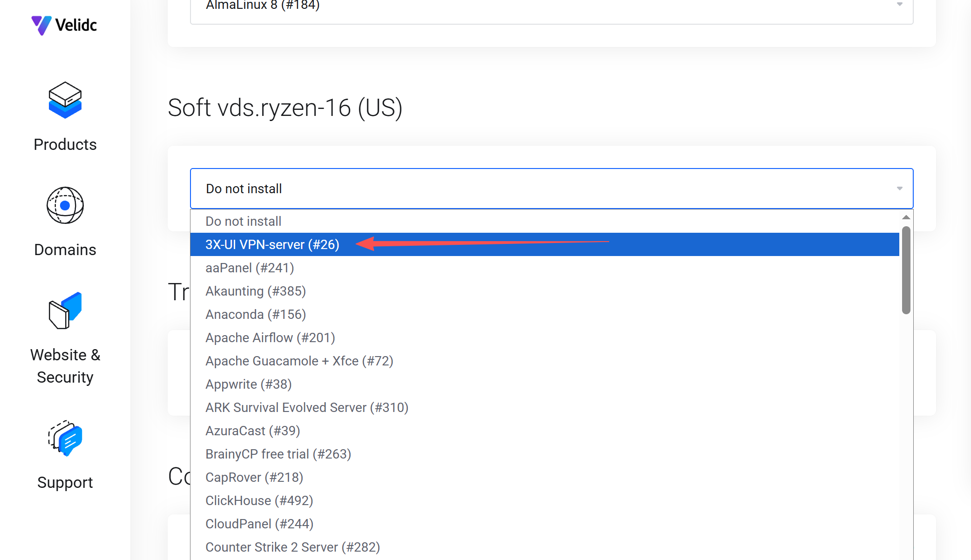Open the Domains globe icon
The width and height of the screenshot is (971, 560).
tap(65, 205)
